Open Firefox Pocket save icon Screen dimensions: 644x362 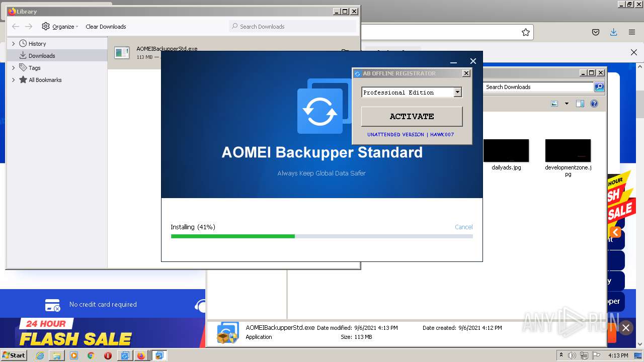[x=596, y=32]
